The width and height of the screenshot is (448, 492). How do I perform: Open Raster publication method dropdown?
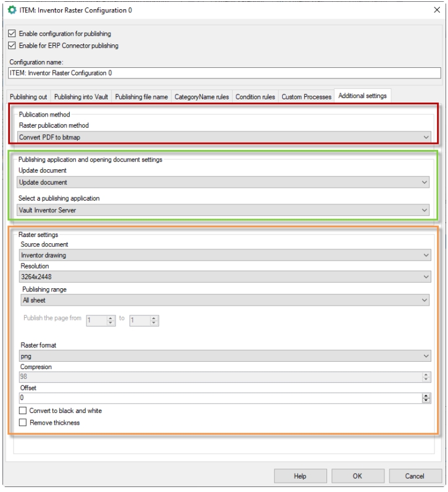[223, 136]
